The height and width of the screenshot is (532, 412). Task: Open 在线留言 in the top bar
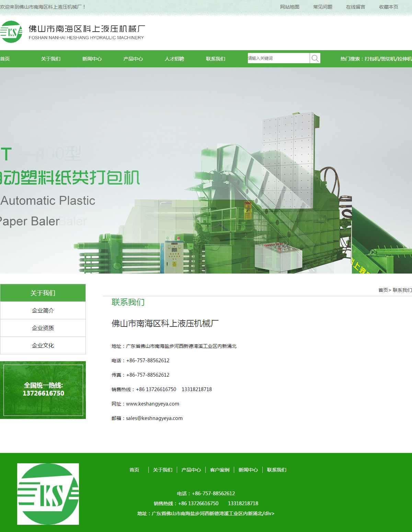click(x=356, y=7)
